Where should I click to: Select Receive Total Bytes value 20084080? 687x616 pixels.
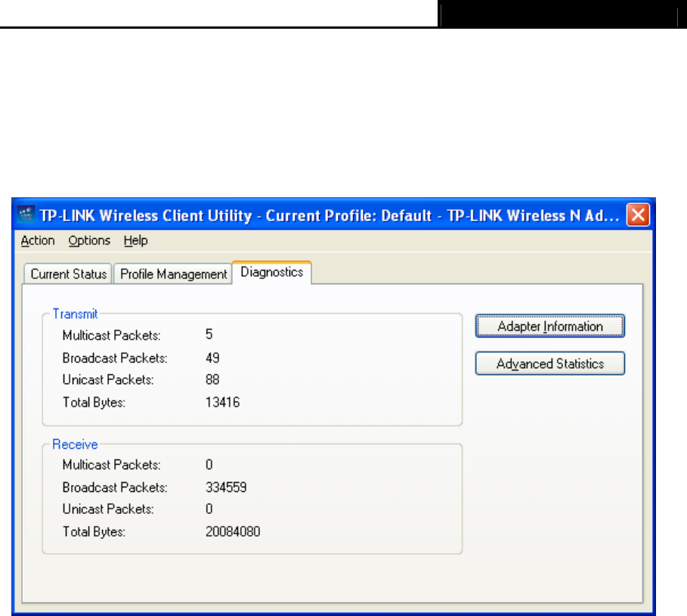click(233, 531)
